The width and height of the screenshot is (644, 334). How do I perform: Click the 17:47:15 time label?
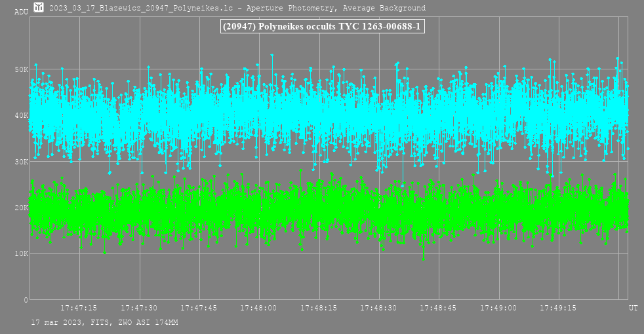[x=79, y=308]
